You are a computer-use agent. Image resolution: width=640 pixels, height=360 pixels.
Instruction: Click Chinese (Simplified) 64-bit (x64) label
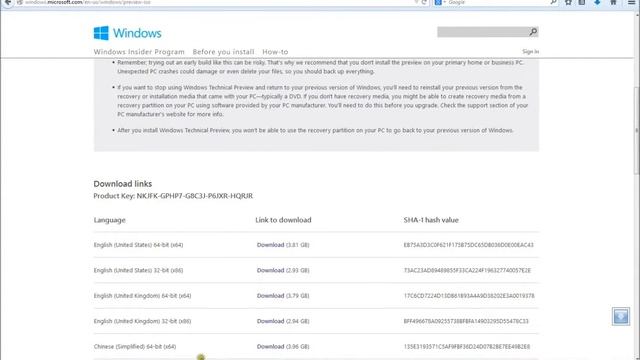coord(135,347)
